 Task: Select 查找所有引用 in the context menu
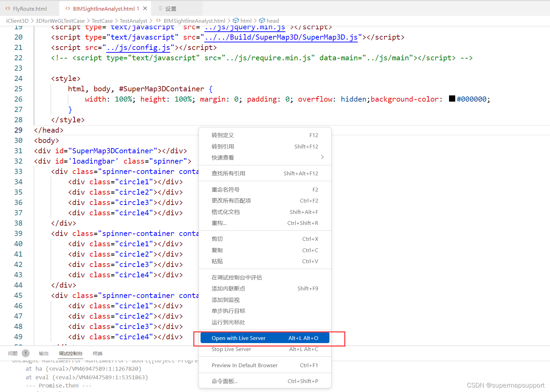coord(265,174)
